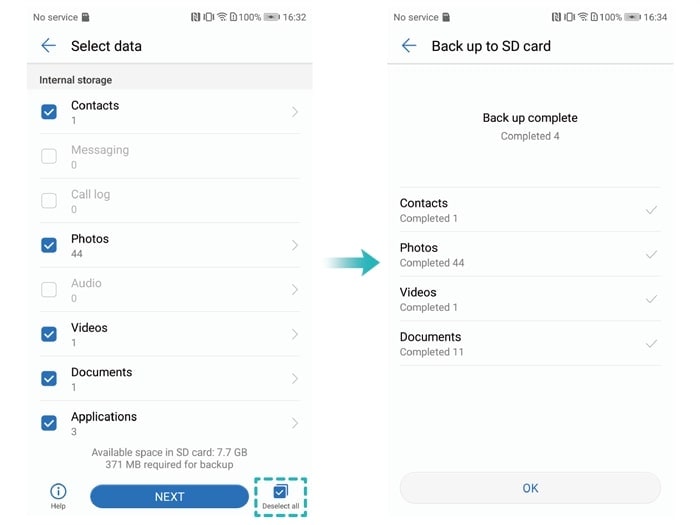Tap the checkmark next to completed Contacts
The image size is (700, 525).
651,210
